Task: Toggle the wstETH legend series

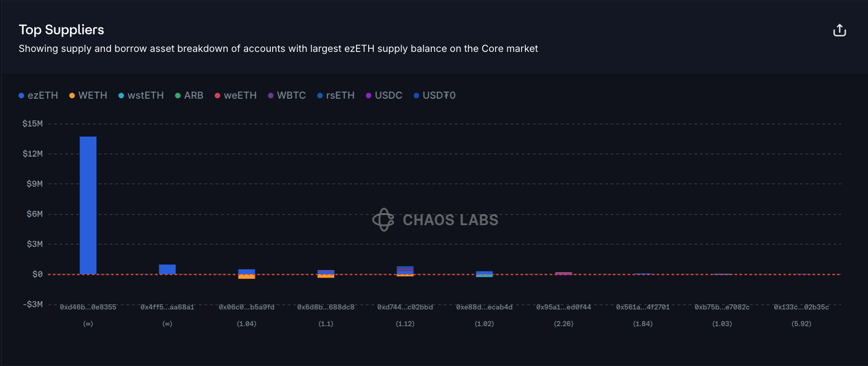Action: [x=141, y=95]
